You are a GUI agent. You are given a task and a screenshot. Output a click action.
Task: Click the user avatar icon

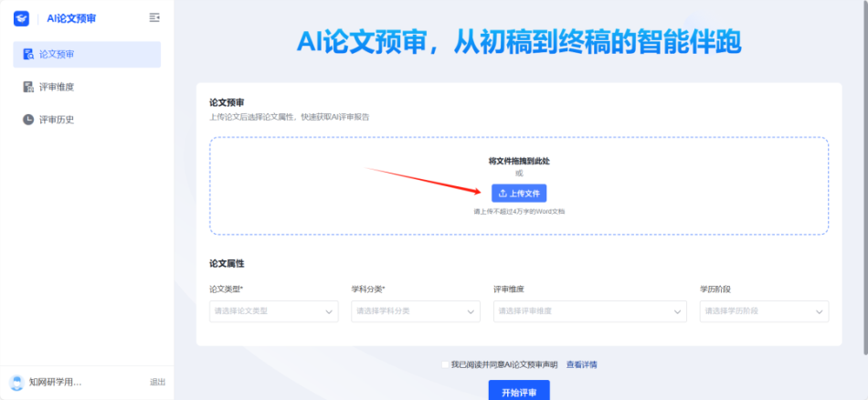[x=16, y=382]
